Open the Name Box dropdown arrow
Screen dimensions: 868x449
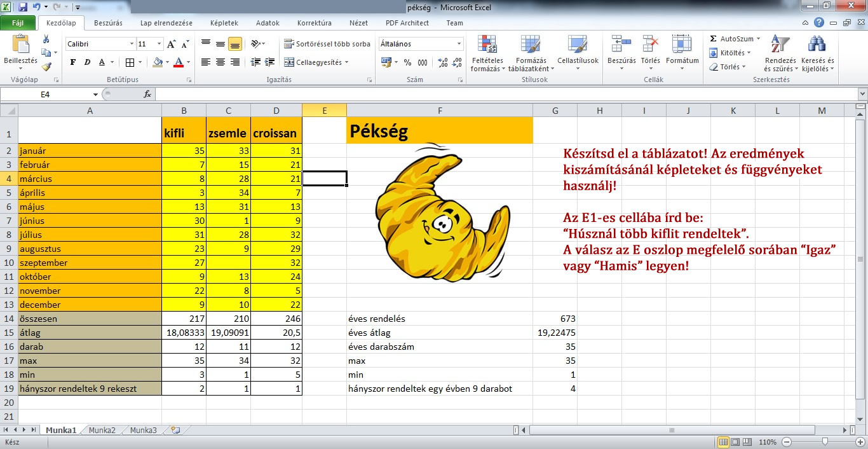(95, 94)
